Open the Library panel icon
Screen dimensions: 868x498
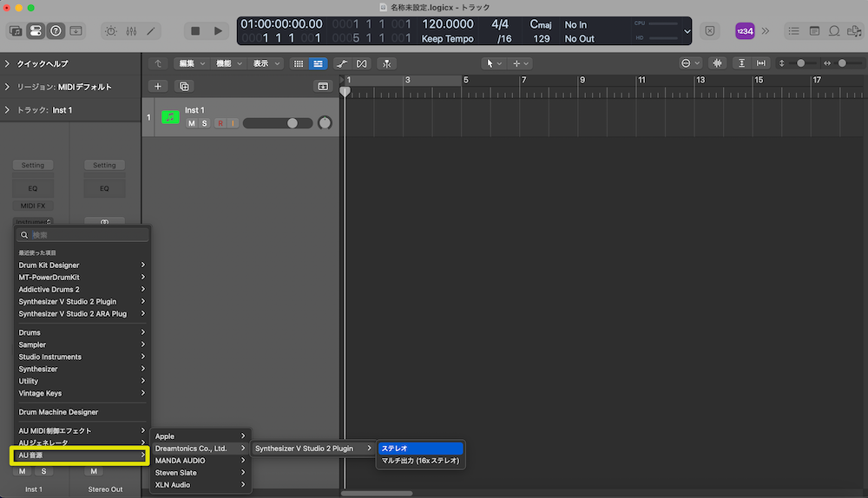click(16, 31)
